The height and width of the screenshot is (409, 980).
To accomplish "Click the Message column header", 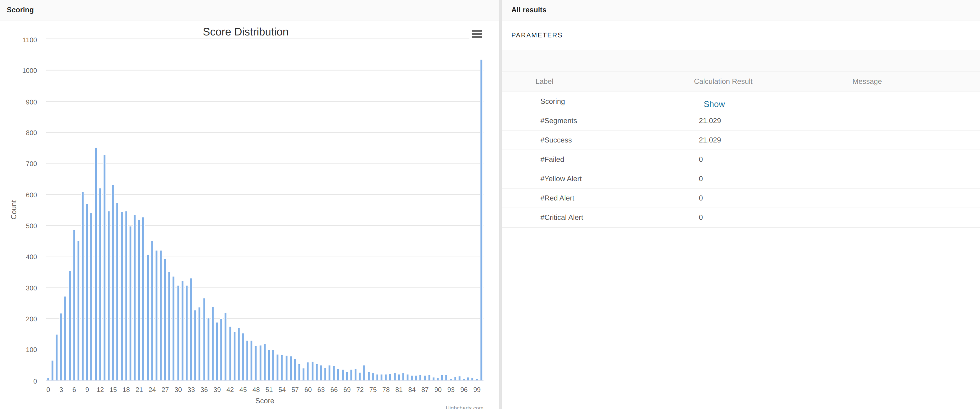I will coord(867,81).
